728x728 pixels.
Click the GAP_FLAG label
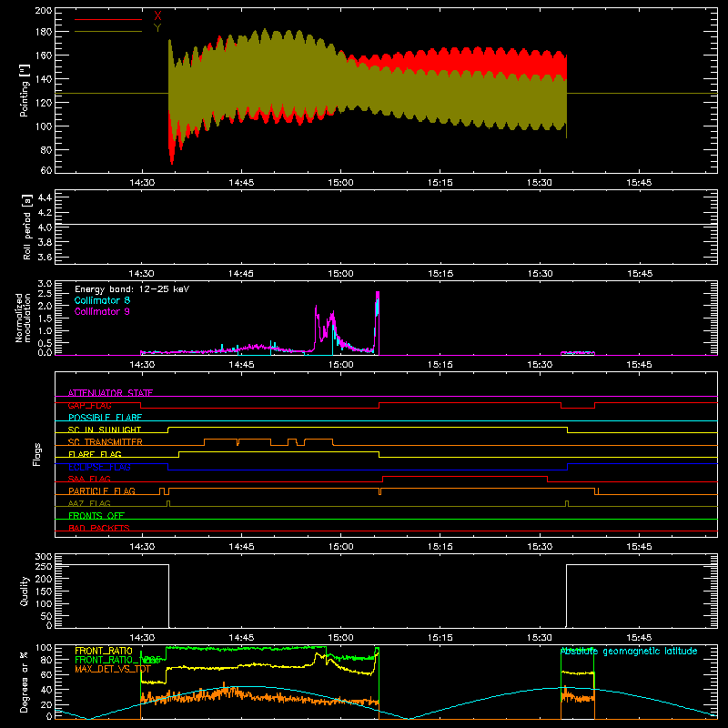tap(89, 405)
